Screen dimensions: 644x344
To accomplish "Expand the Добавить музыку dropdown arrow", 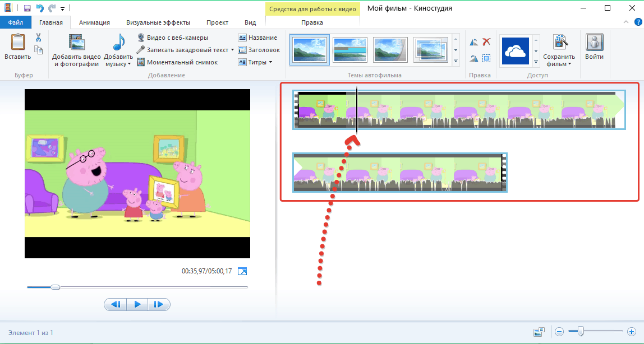I will [129, 64].
